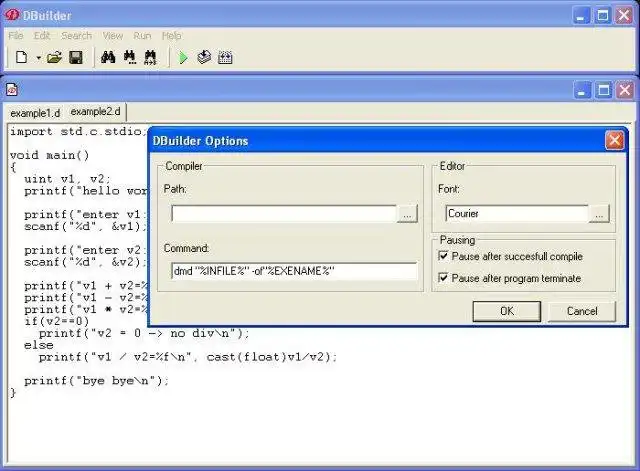Click the Open folder toolbar icon
This screenshot has width=640, height=471.
pos(54,58)
